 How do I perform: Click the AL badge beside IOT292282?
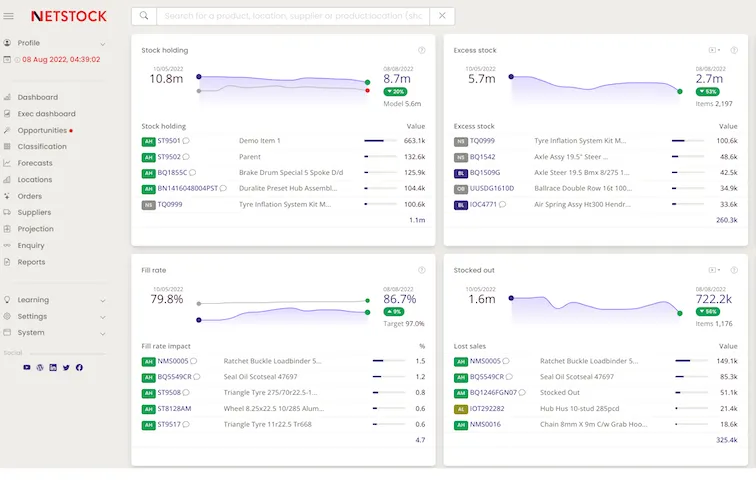461,409
